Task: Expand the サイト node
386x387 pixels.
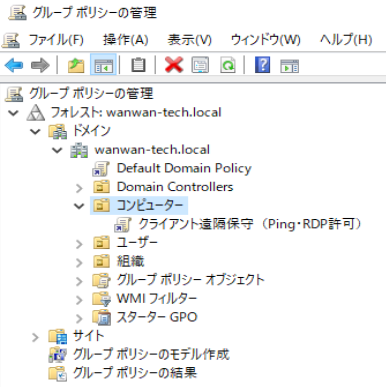Action: click(35, 337)
